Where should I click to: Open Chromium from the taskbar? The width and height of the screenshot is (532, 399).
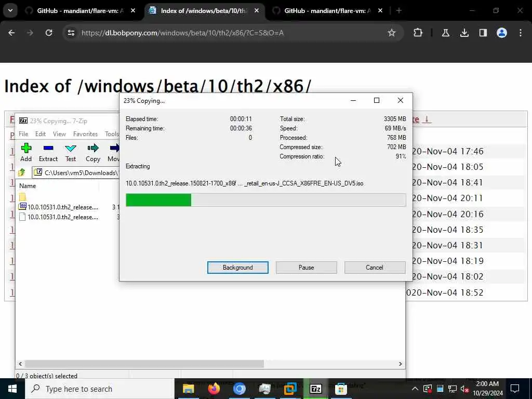click(239, 389)
